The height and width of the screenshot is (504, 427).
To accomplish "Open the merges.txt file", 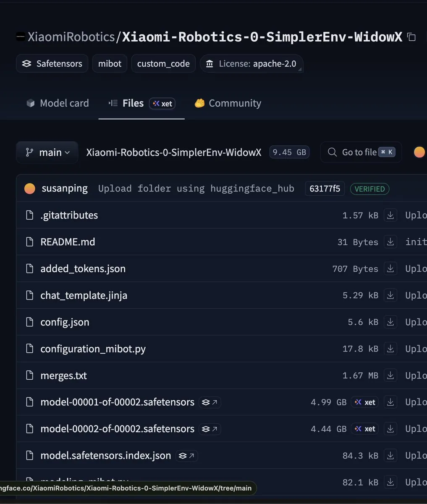I will tap(63, 375).
